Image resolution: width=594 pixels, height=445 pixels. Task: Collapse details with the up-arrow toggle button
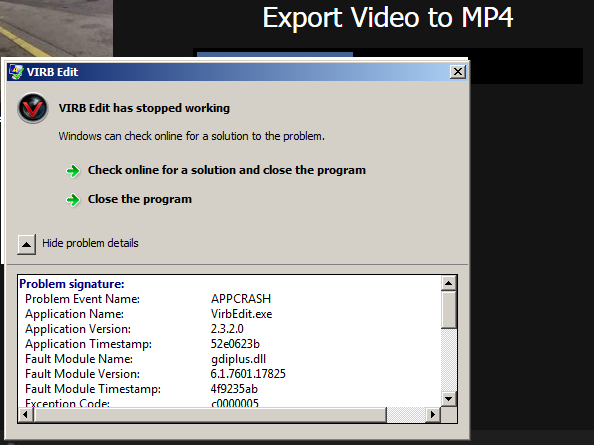[x=27, y=244]
